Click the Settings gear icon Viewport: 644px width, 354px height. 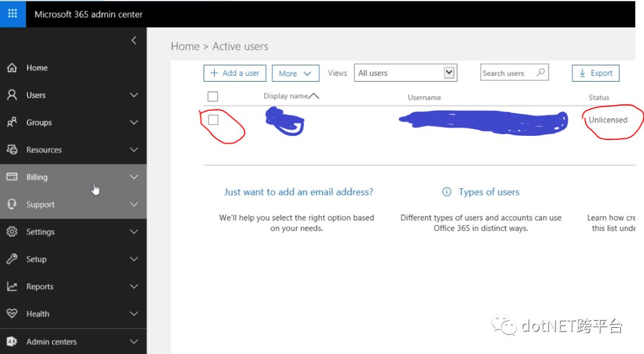pos(12,232)
